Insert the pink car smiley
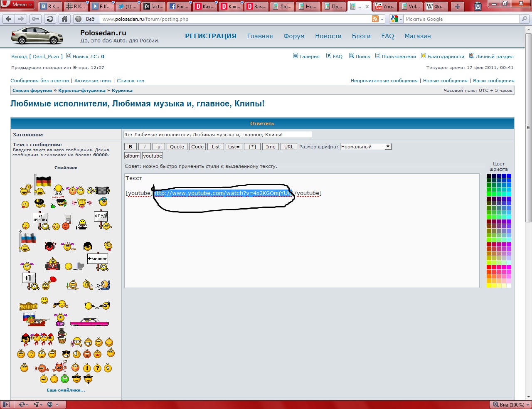 coord(89,323)
